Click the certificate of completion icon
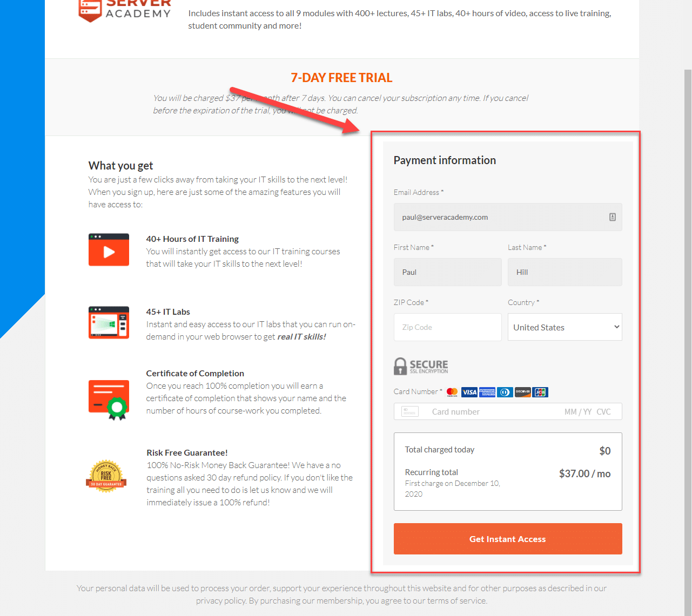Screen dimensions: 692x616 [x=109, y=400]
